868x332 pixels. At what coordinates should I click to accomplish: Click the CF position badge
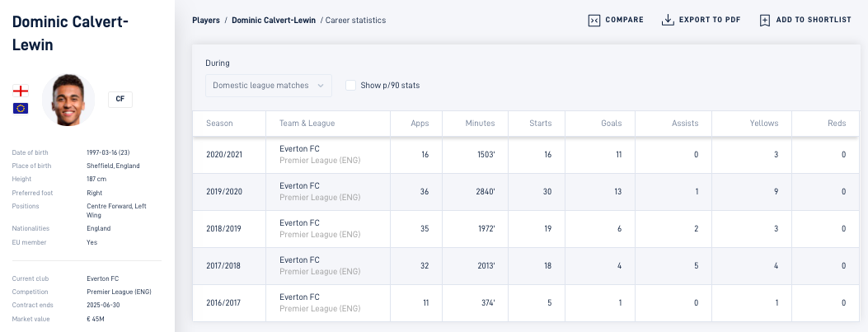coord(120,100)
